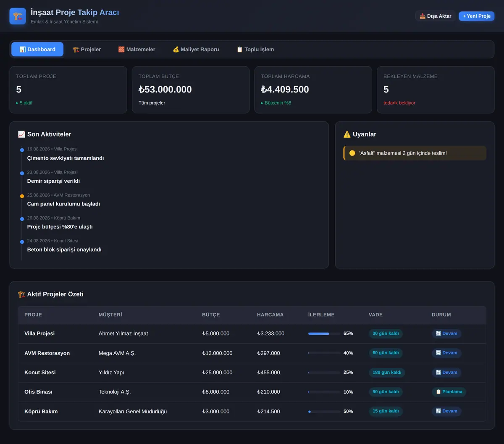This screenshot has width=504, height=444.
Task: Click the '15 gün kaldı' deadline badge
Action: pyautogui.click(x=386, y=411)
